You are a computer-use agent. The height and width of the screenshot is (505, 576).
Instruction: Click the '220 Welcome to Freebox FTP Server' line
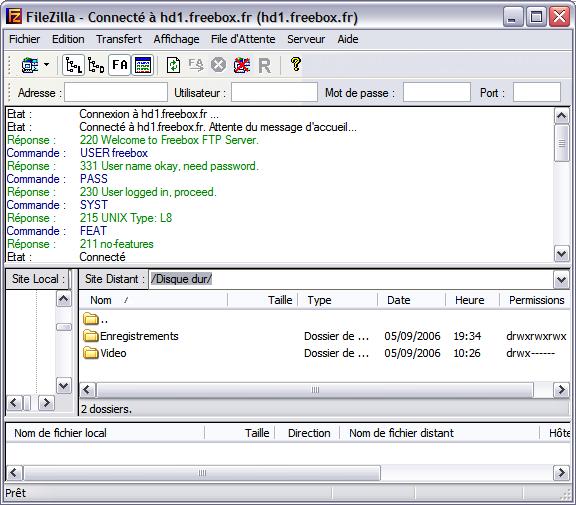[x=169, y=140]
